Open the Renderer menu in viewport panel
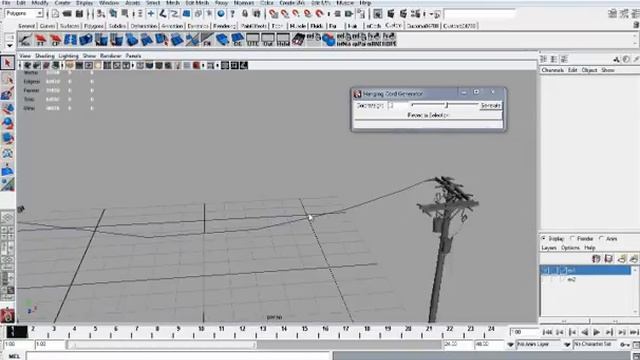The image size is (640, 360). coord(111,56)
